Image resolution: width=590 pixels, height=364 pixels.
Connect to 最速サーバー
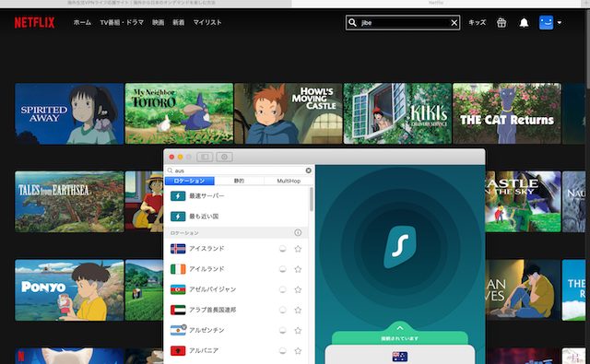coord(237,196)
